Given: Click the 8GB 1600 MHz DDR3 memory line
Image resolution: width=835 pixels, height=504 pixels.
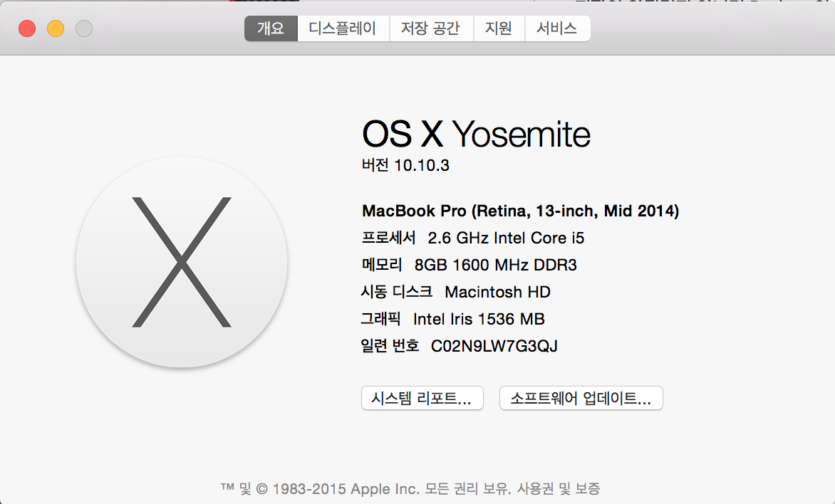Looking at the screenshot, I should click(495, 265).
